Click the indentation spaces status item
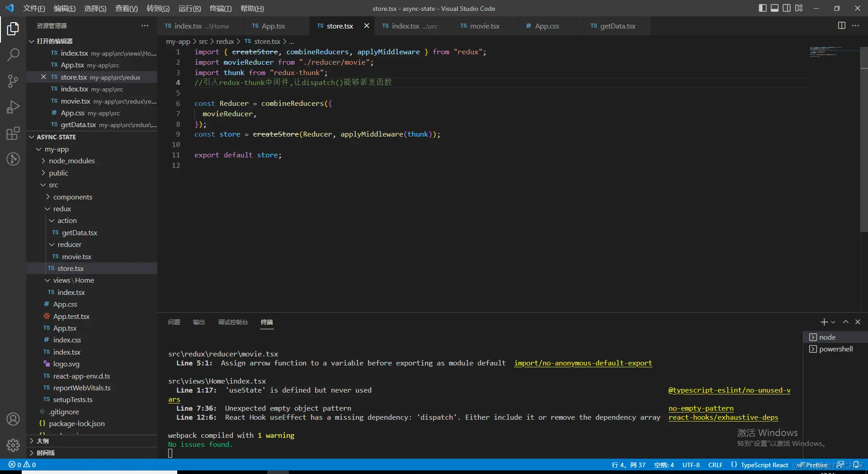The width and height of the screenshot is (868, 474). point(664,465)
